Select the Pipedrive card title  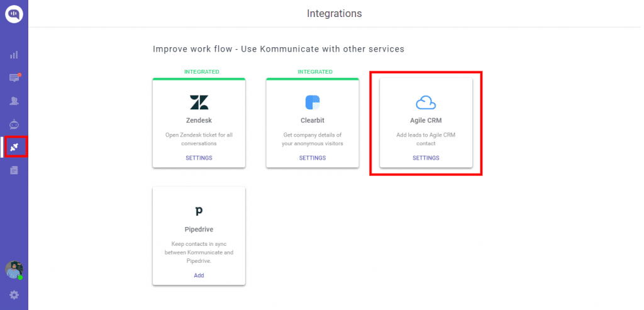[199, 230]
